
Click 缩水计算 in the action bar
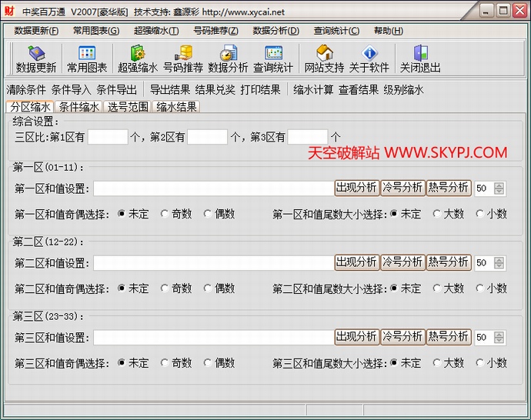click(313, 89)
